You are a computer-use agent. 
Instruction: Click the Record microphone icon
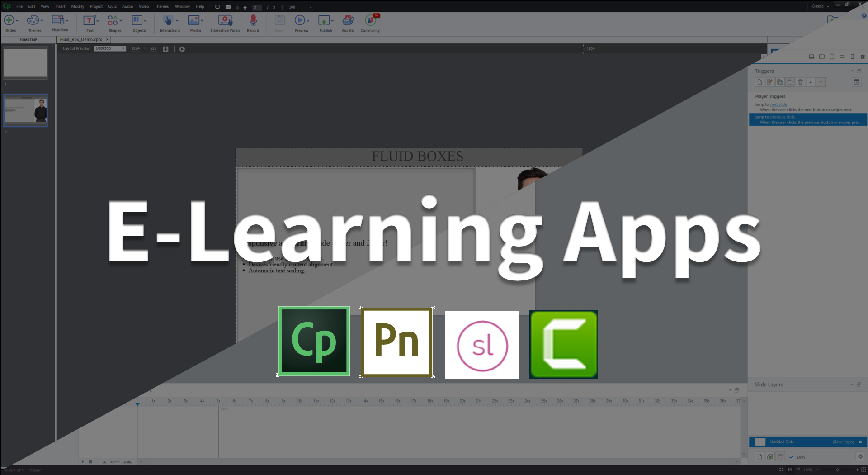tap(253, 20)
